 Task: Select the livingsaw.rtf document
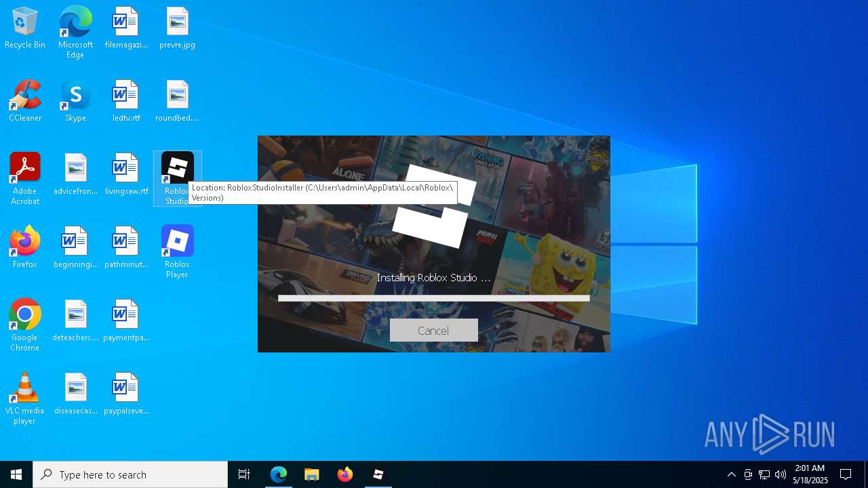tap(126, 175)
